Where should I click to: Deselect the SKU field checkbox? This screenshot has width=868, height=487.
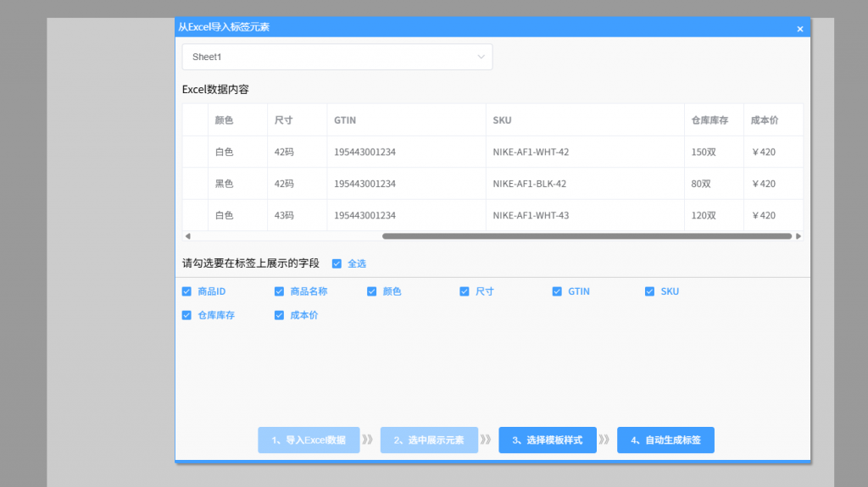pos(650,291)
